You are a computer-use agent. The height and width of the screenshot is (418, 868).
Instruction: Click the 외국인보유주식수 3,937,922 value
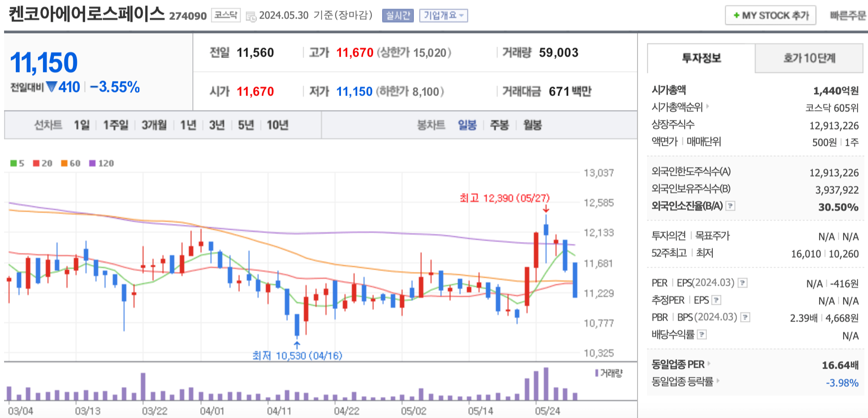coord(837,190)
